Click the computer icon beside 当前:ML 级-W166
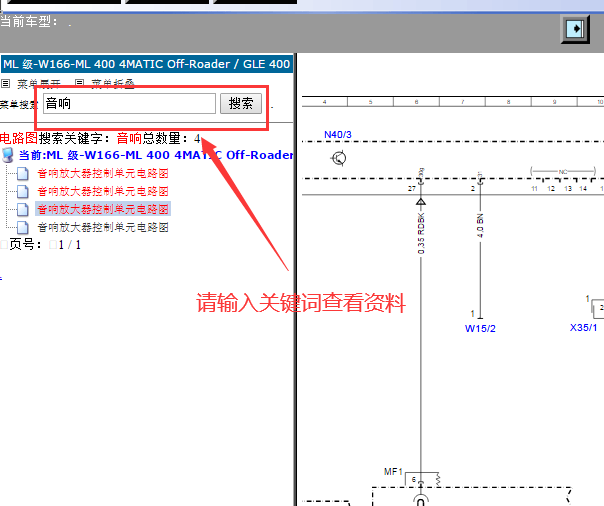The width and height of the screenshot is (604, 506). point(8,155)
